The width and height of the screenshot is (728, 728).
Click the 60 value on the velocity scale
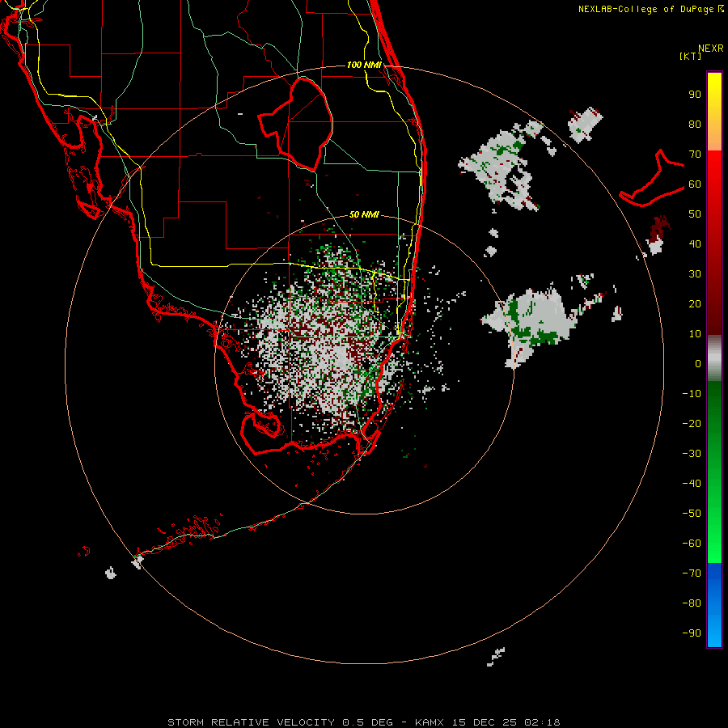click(x=695, y=184)
